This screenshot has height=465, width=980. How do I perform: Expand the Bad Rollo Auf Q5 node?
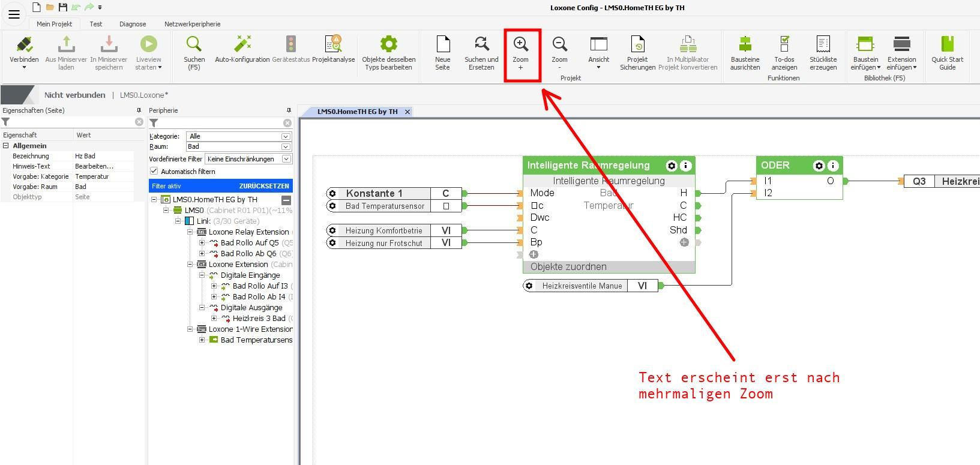point(202,243)
